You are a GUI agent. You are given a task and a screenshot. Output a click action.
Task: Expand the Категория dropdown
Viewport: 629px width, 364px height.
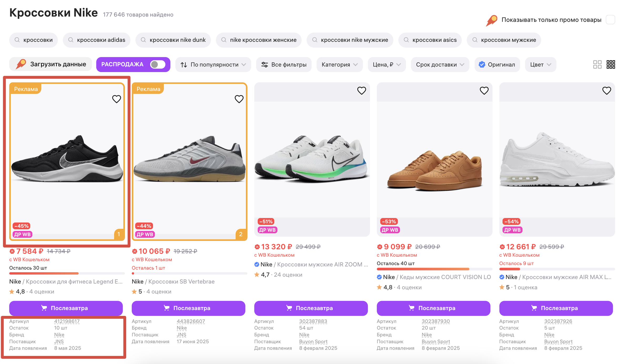[x=339, y=64]
